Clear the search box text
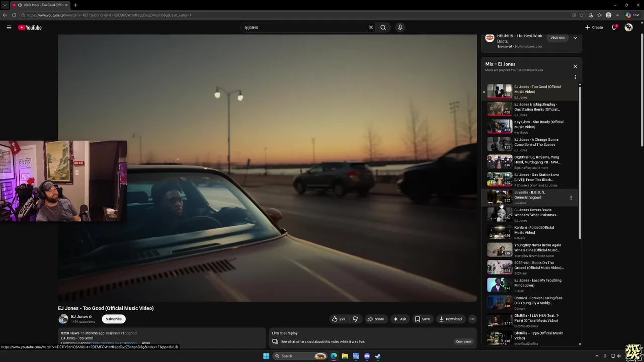Image resolution: width=644 pixels, height=362 pixels. pos(371,28)
